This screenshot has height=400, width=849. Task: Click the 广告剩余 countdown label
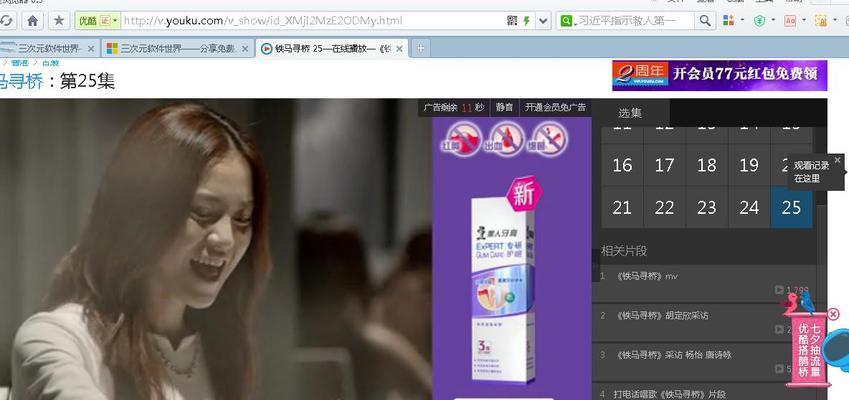pos(454,107)
